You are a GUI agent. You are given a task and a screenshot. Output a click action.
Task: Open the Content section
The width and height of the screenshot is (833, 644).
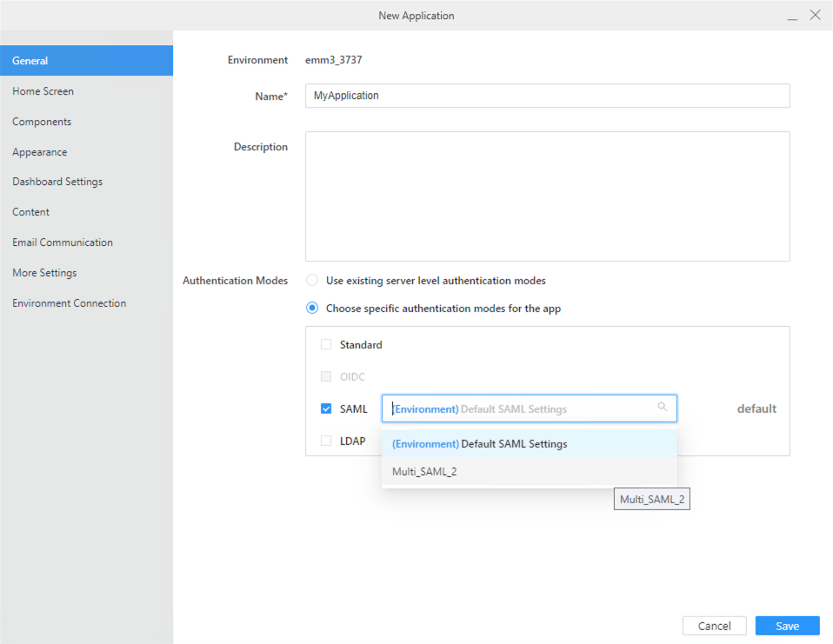click(x=86, y=212)
